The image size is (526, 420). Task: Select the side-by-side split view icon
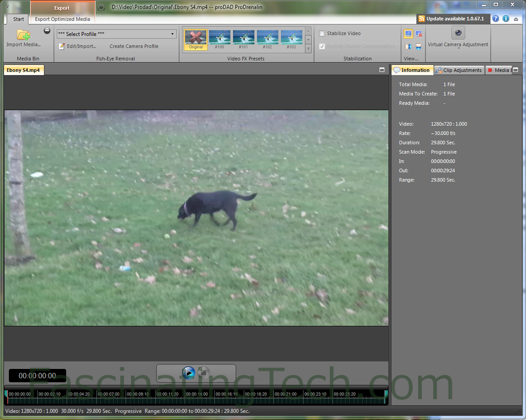408,46
